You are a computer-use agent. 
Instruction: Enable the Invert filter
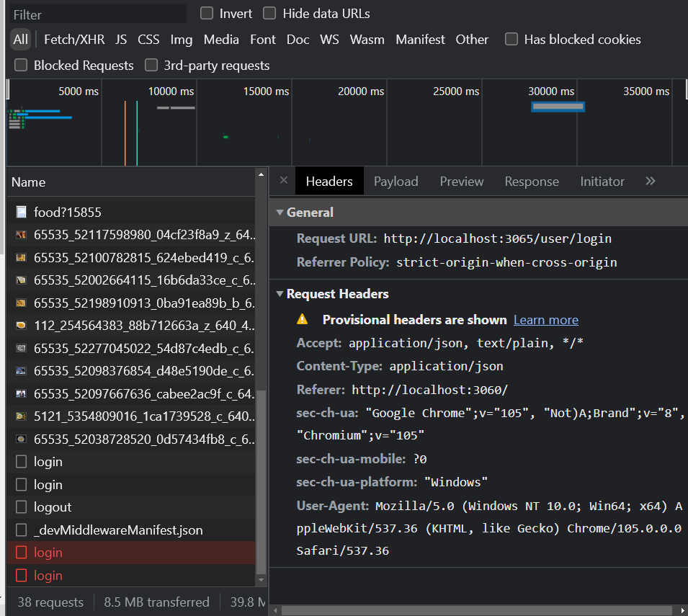207,13
